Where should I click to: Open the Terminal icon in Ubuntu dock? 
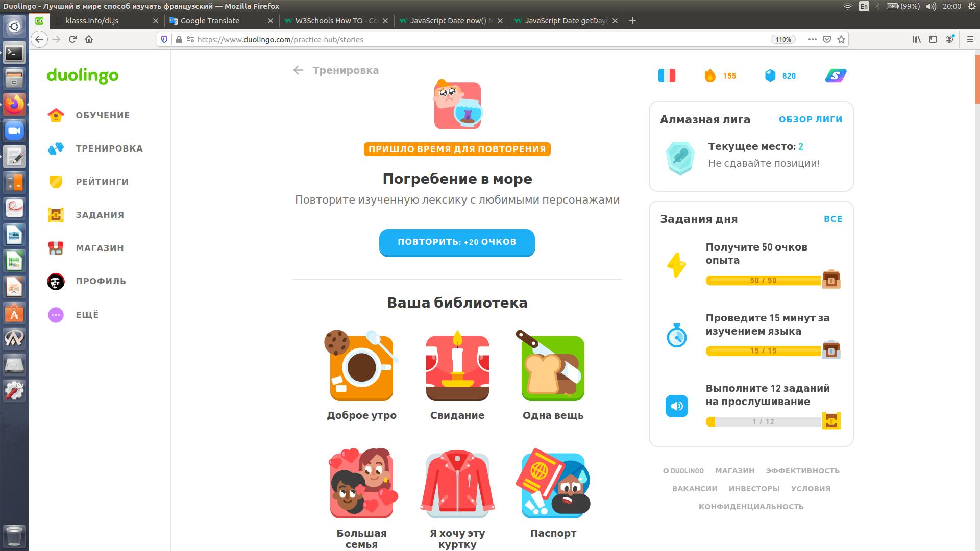point(14,53)
